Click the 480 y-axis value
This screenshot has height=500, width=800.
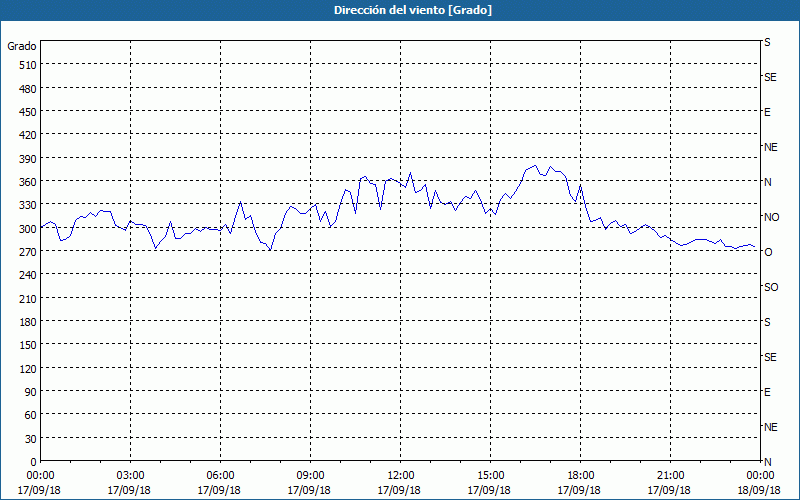[x=28, y=89]
